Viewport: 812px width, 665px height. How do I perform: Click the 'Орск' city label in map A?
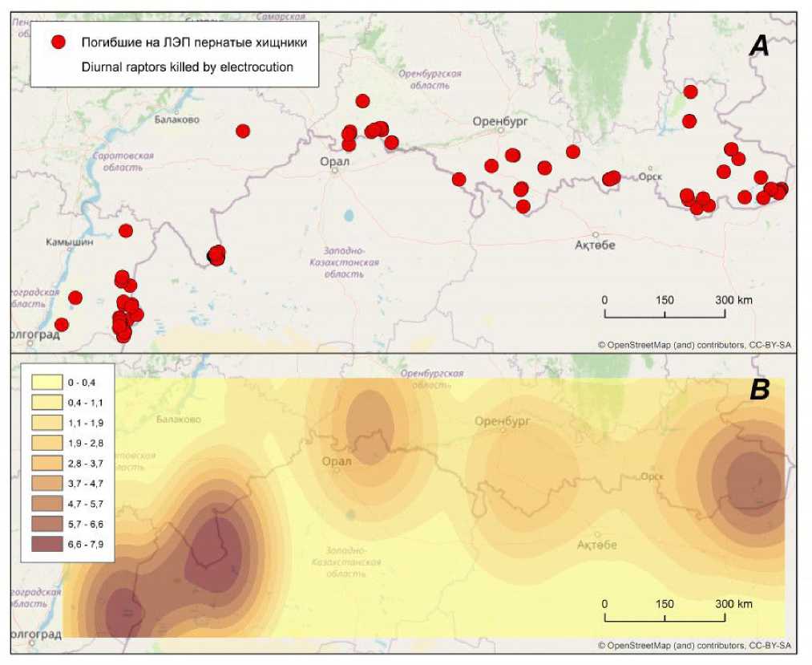coord(650,176)
